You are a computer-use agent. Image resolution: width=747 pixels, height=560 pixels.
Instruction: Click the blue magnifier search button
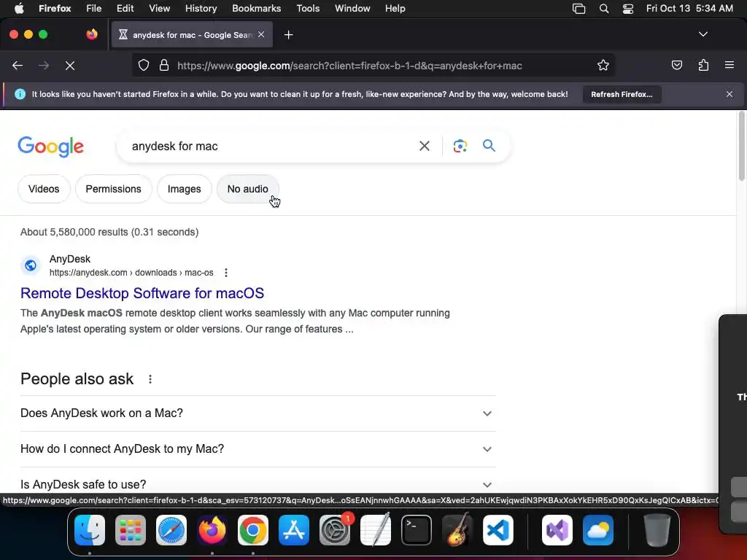pos(489,145)
